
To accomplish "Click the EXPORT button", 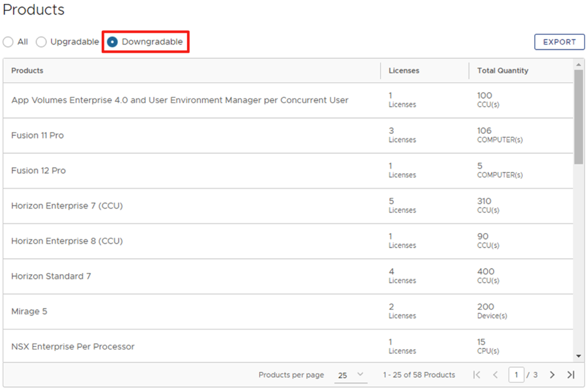I will [x=559, y=42].
